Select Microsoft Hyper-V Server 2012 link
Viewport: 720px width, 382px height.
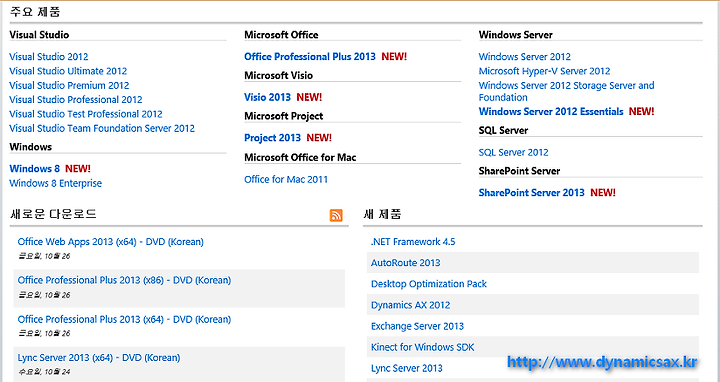click(x=545, y=71)
